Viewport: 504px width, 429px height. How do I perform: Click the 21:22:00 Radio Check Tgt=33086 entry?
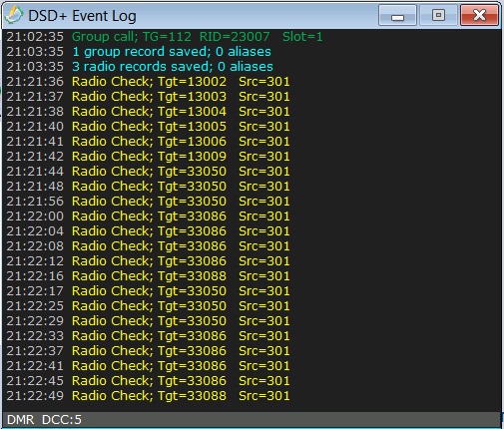pyautogui.click(x=148, y=216)
